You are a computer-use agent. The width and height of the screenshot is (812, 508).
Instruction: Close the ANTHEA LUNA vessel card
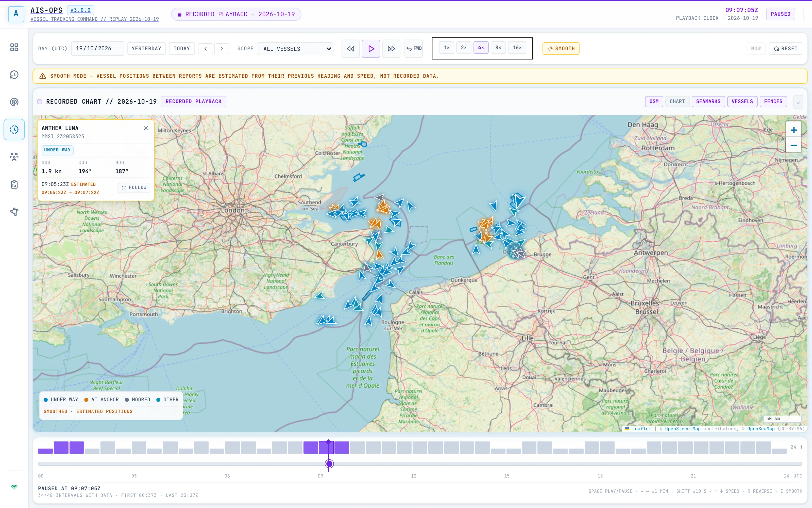(x=146, y=128)
